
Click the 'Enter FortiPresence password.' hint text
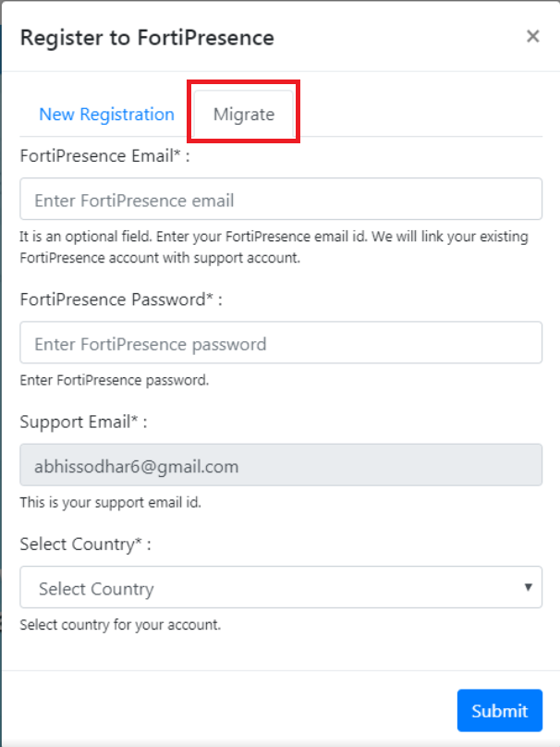tap(114, 380)
